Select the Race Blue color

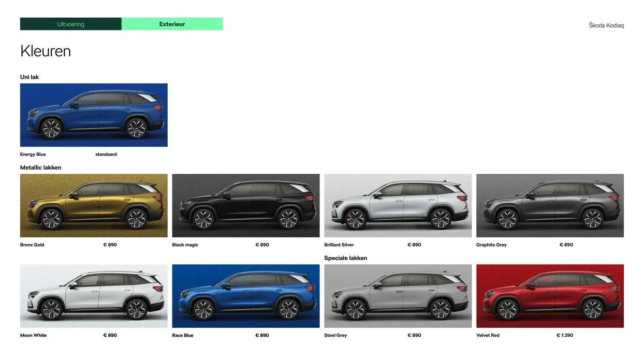point(246,296)
